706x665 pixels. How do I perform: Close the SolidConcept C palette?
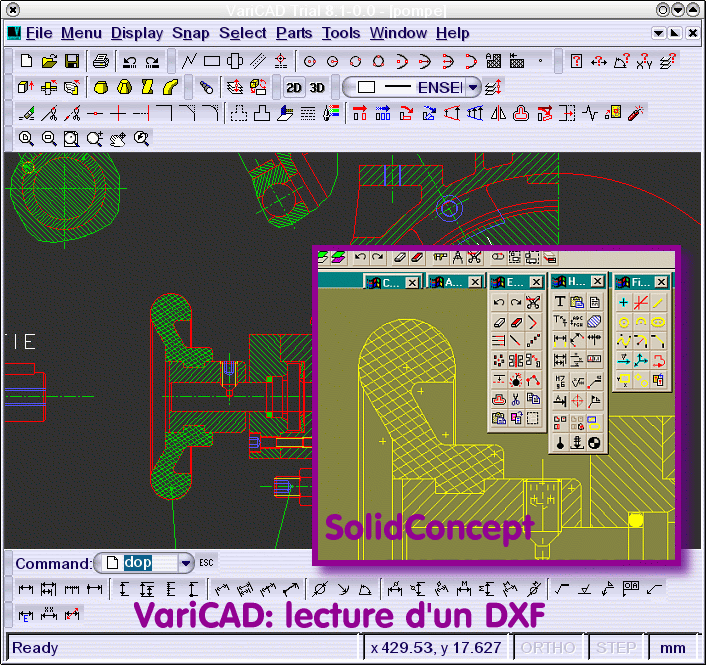412,283
